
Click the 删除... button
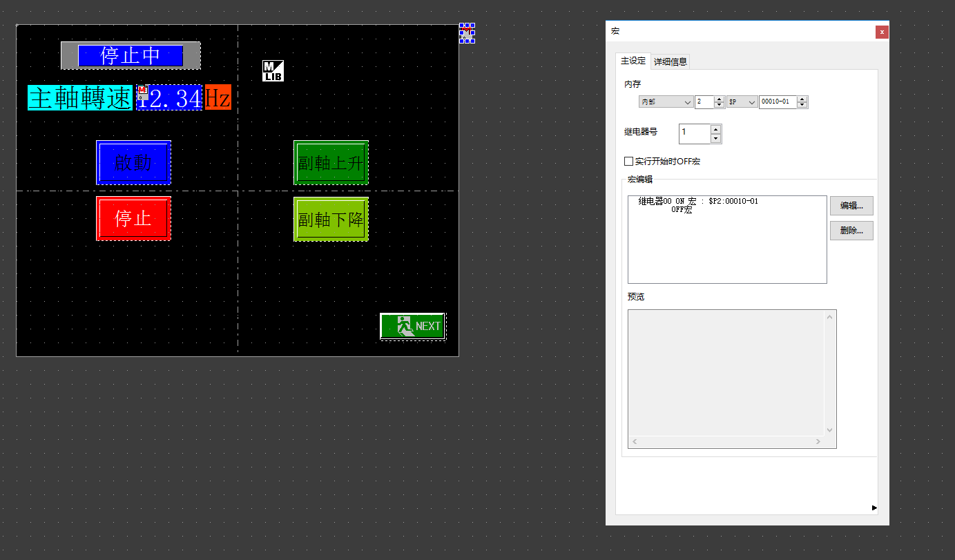851,231
